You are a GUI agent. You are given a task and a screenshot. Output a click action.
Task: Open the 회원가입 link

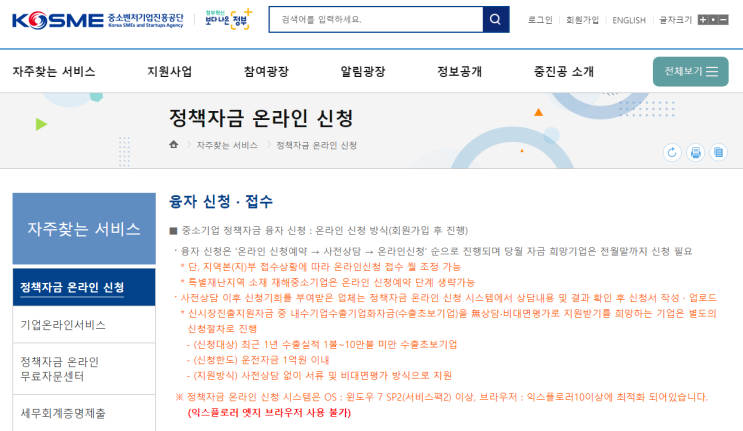[582, 20]
